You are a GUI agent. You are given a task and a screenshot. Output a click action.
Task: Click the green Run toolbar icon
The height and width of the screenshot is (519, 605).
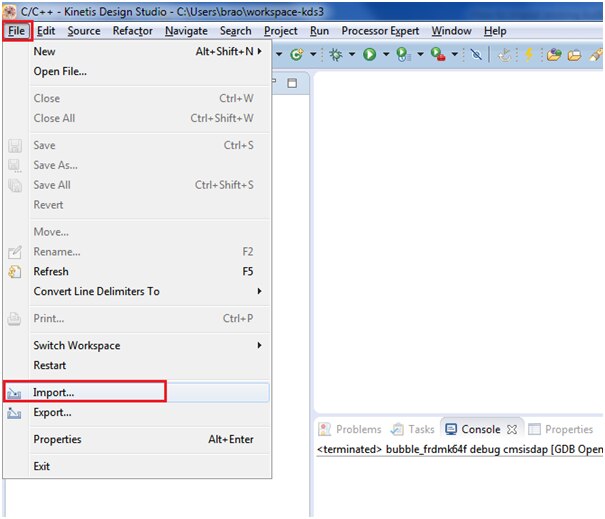tap(369, 54)
